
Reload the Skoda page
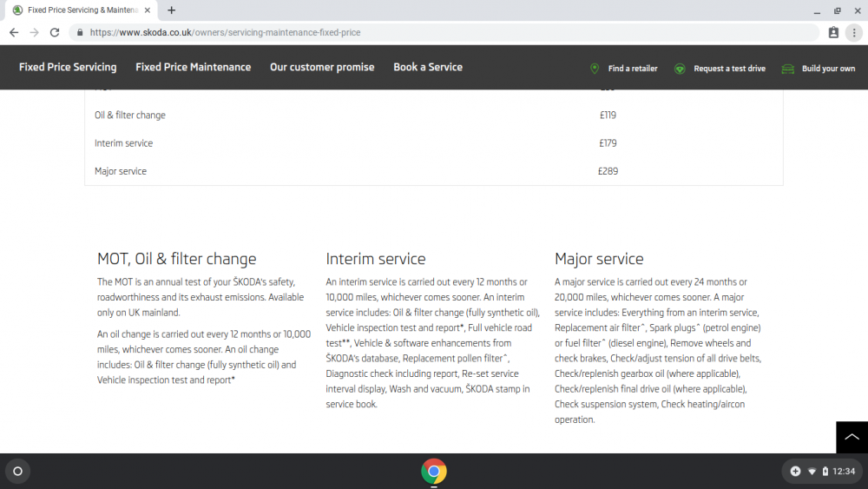pos(54,33)
